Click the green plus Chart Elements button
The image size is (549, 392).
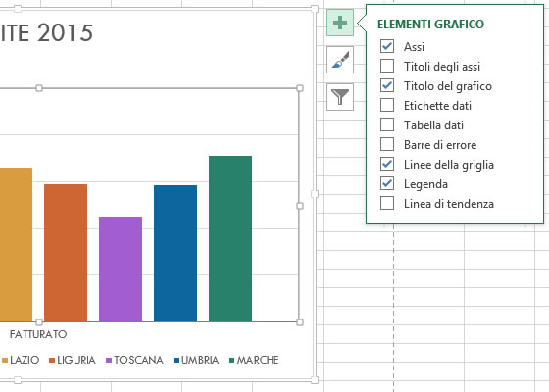pyautogui.click(x=340, y=23)
